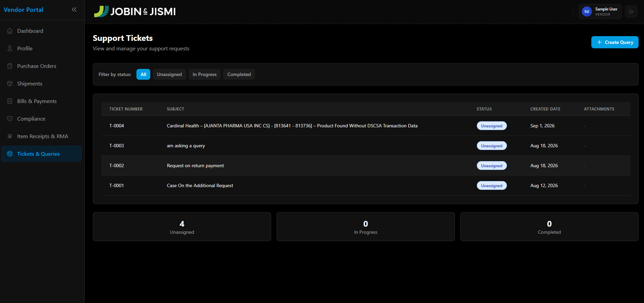Screen dimensions: 644x303
Task: Click the SU user avatar
Action: click(x=587, y=11)
